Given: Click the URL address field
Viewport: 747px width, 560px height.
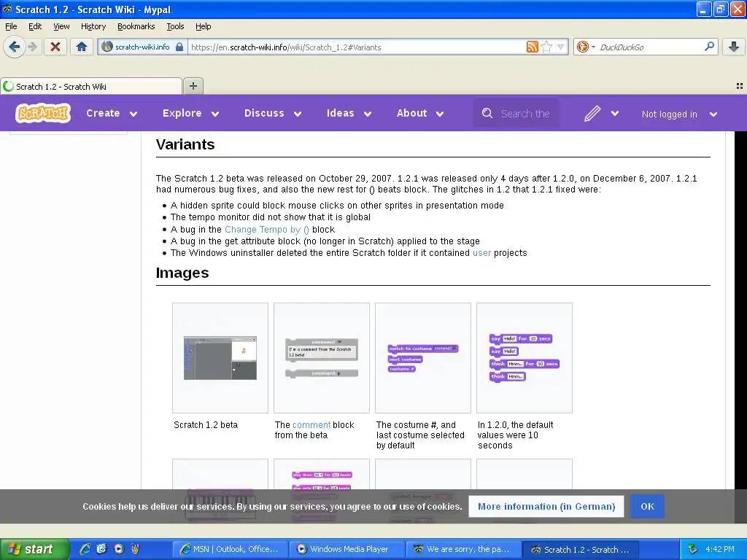Looking at the screenshot, I should 356,47.
